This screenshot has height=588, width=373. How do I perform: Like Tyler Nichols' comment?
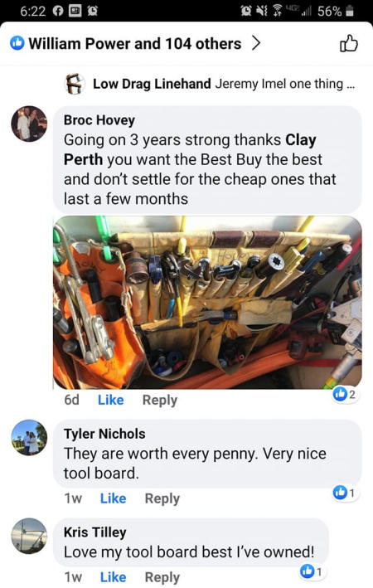(113, 498)
